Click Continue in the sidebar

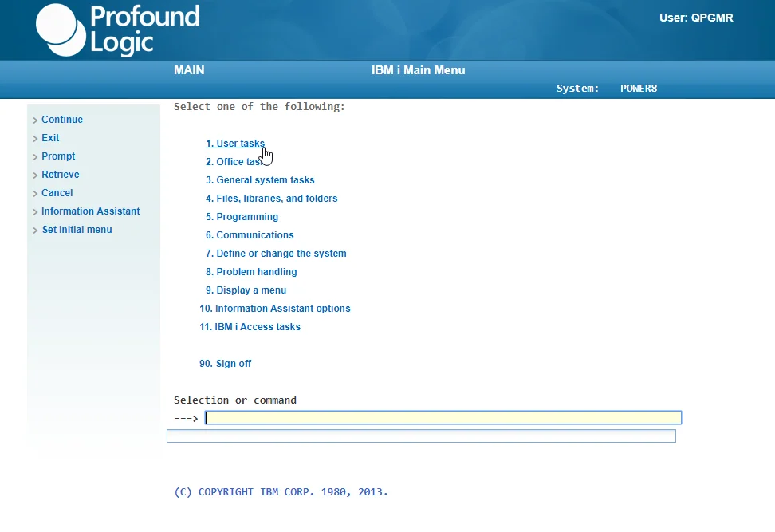click(61, 120)
